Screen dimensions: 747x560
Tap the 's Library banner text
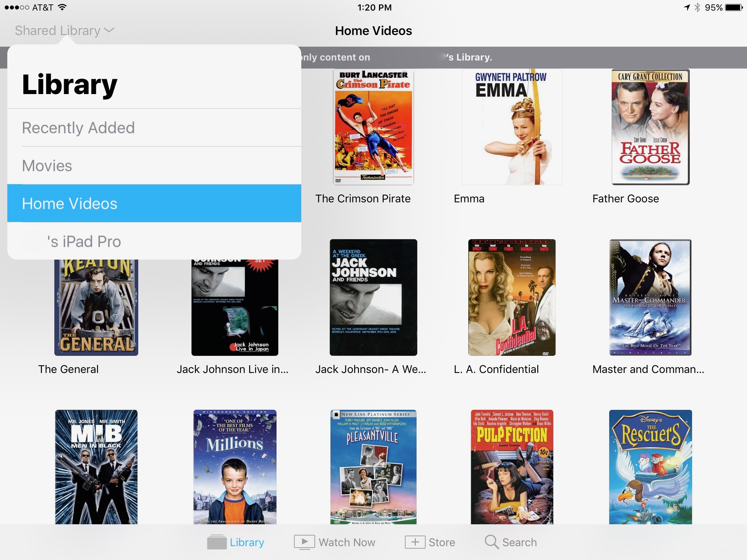[469, 57]
